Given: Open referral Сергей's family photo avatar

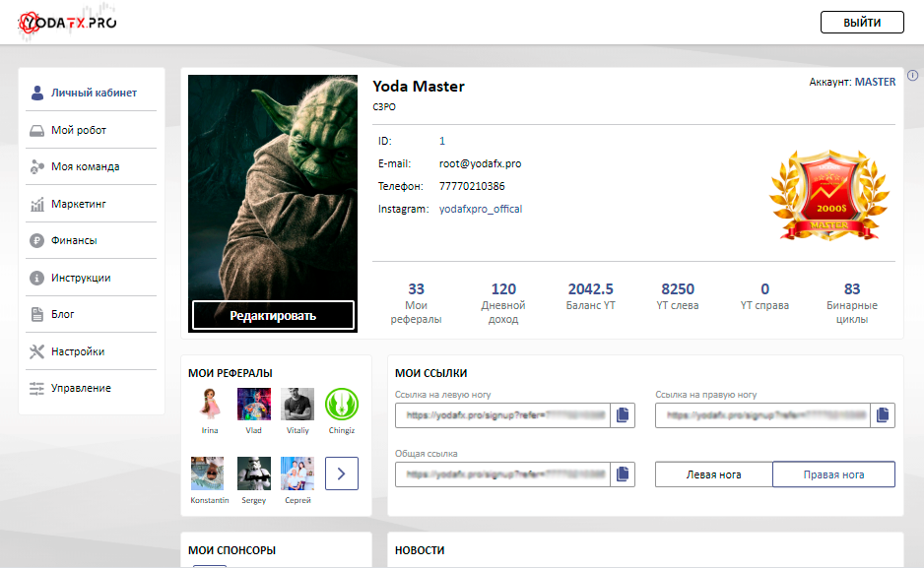Looking at the screenshot, I should coord(297,473).
